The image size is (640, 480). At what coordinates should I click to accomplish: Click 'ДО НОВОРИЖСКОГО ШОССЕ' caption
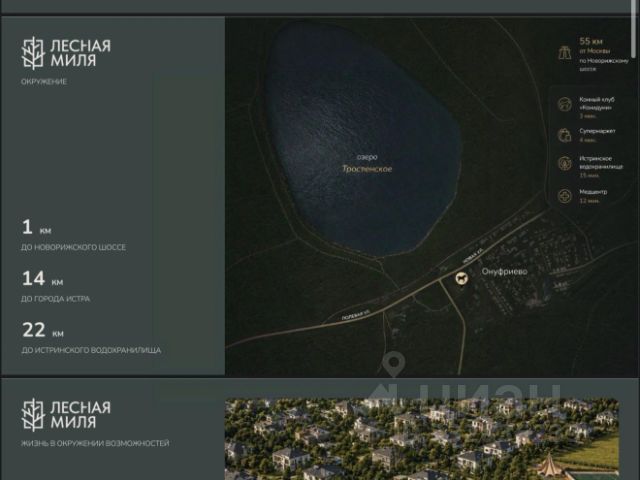tap(73, 247)
